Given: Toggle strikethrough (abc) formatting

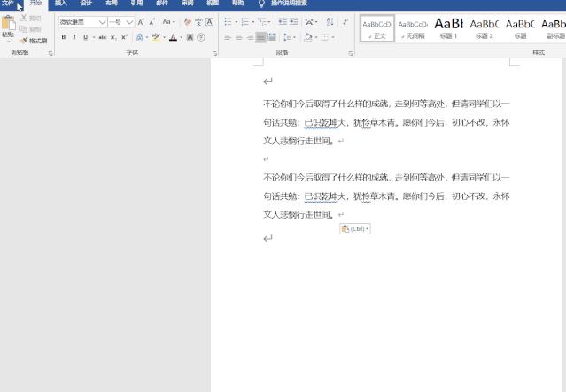Looking at the screenshot, I should (103, 37).
